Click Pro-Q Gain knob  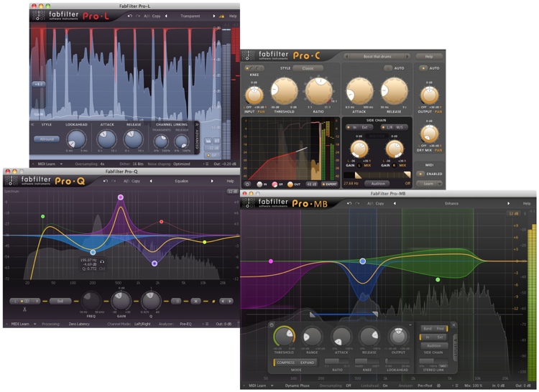[121, 301]
